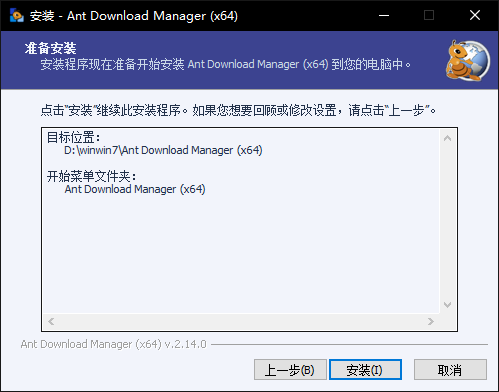This screenshot has width=499, height=392.
Task: Go back with the 上一步(B) button
Action: tap(290, 369)
